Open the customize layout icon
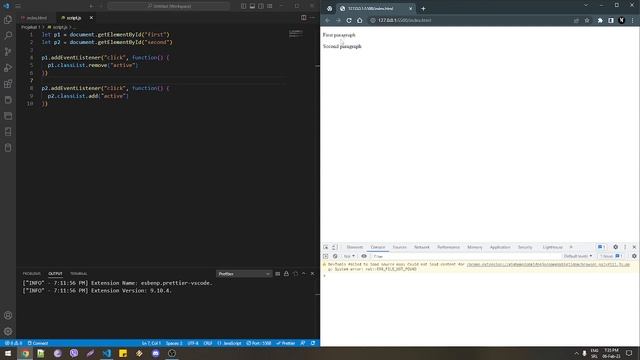Screen dimensions: 640x360 click(x=270, y=6)
